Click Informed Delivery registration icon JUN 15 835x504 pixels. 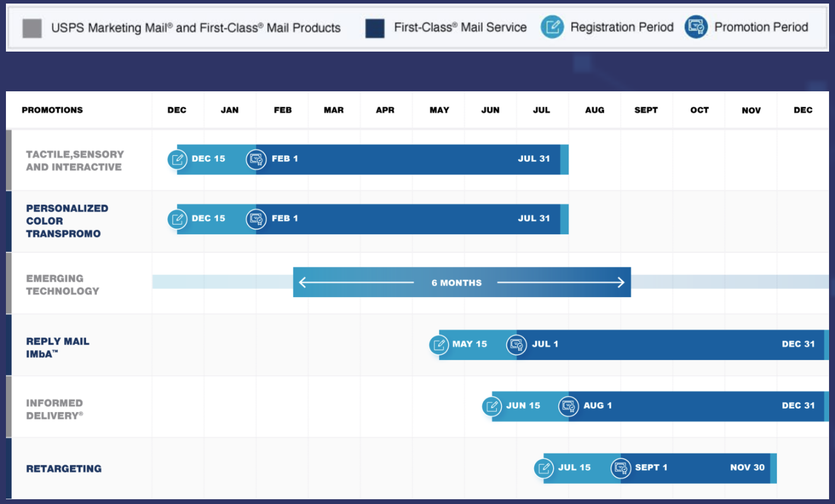492,406
